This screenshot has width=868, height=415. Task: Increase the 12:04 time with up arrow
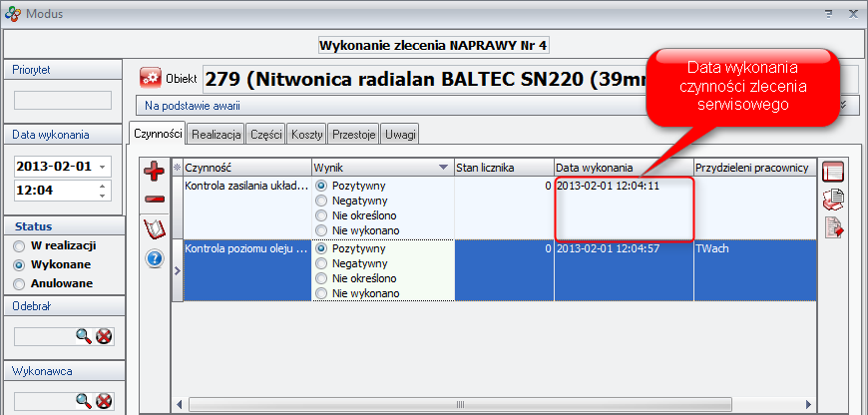[102, 186]
